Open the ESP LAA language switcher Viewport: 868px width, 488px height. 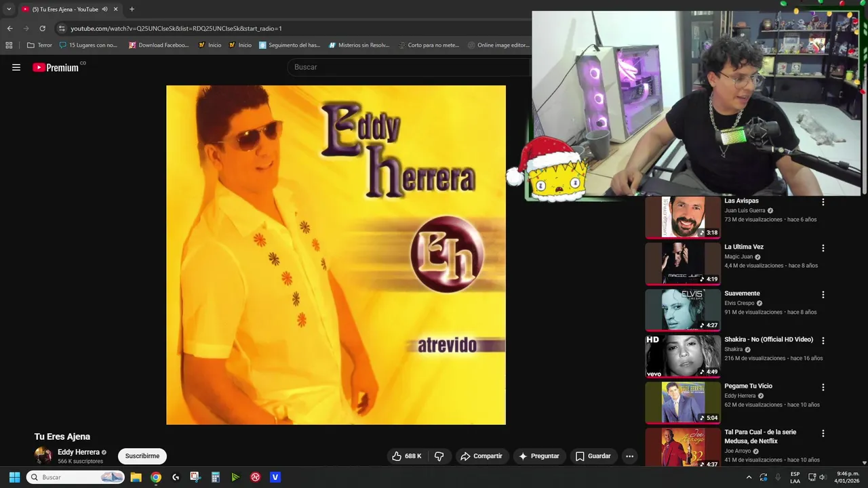(x=795, y=477)
